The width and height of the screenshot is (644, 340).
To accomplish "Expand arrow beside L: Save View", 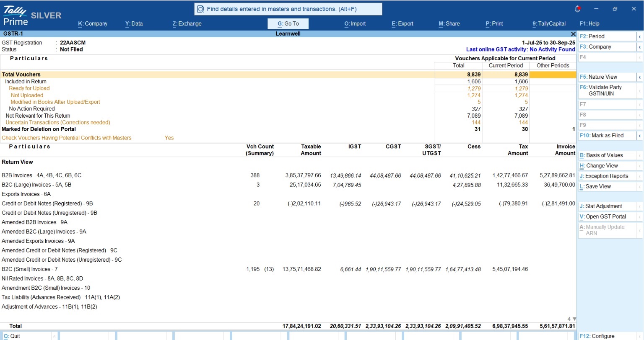I will pyautogui.click(x=640, y=187).
